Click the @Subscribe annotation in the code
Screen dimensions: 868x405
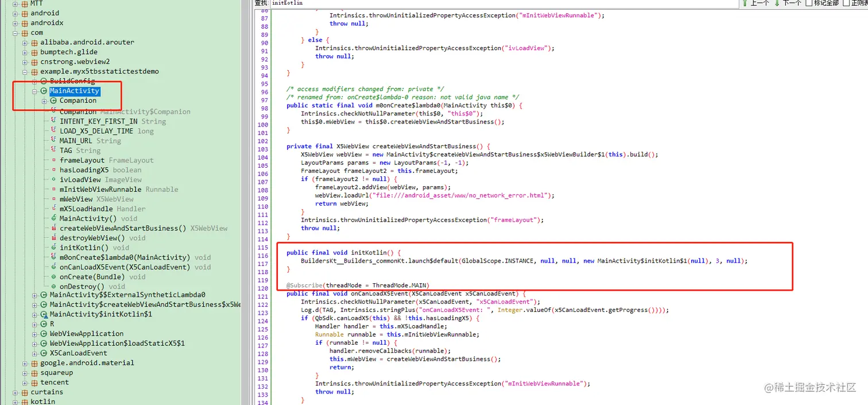(x=304, y=286)
